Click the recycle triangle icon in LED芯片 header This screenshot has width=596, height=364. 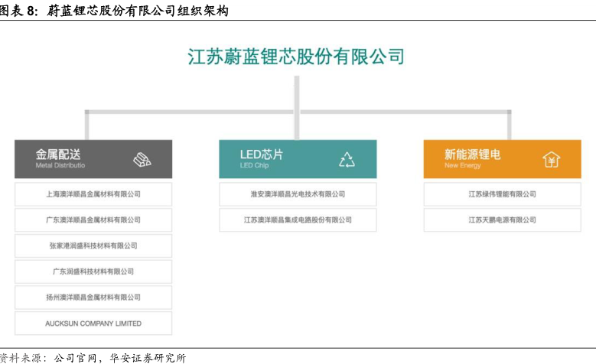347,159
